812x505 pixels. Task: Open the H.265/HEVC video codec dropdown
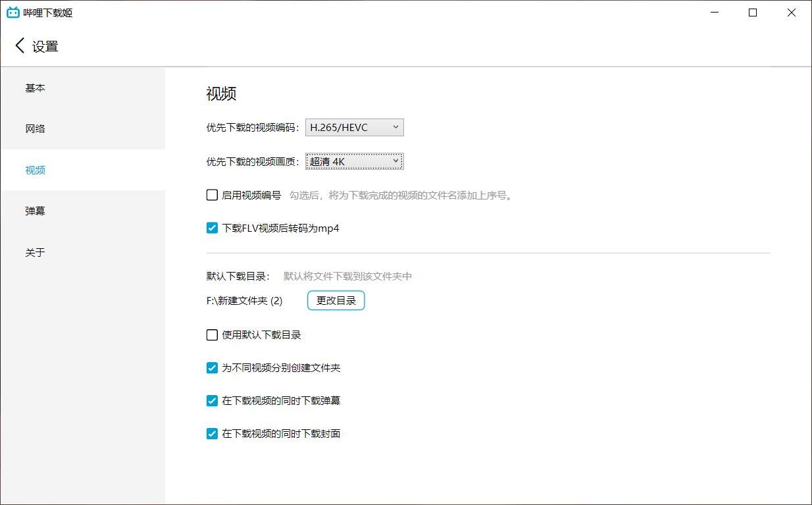(x=354, y=127)
